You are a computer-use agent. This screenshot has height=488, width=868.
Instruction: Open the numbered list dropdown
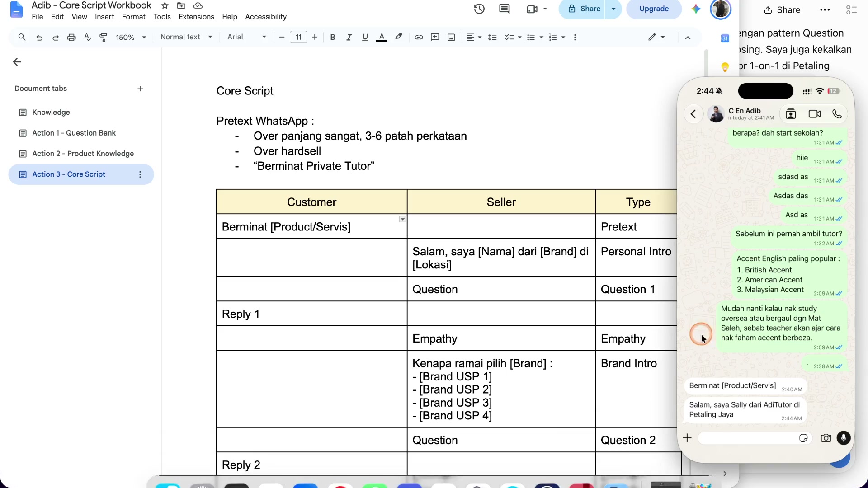click(x=557, y=38)
